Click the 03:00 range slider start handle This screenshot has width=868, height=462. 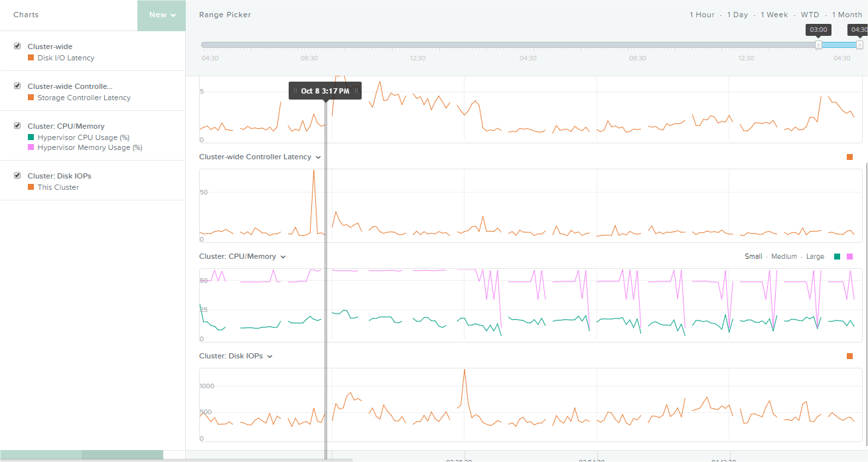click(x=818, y=44)
